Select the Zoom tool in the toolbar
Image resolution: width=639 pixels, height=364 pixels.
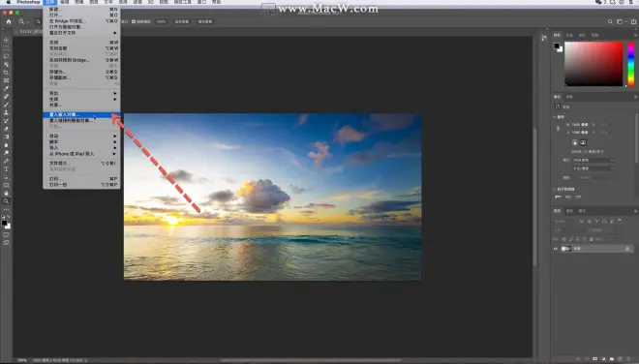[6, 201]
